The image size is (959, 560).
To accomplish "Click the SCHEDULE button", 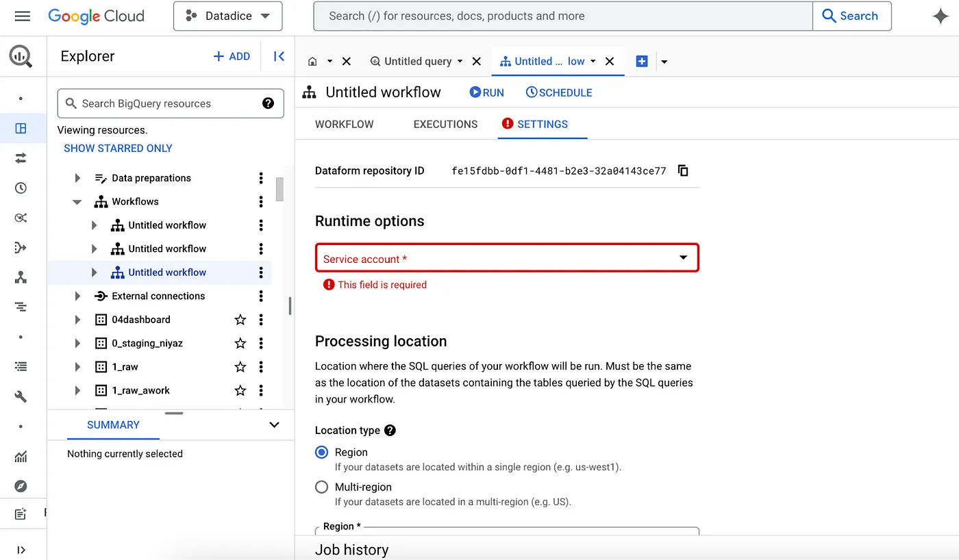I will [x=559, y=92].
